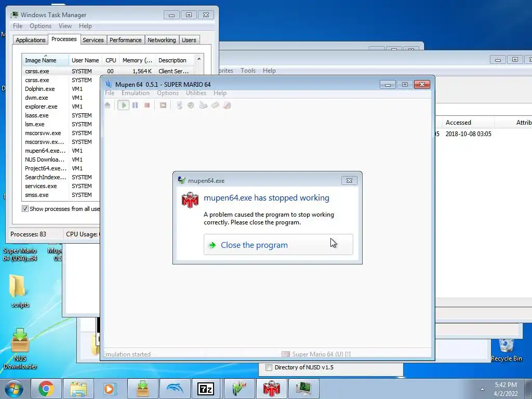Select NUS Downloader process row

pyautogui.click(x=61, y=159)
